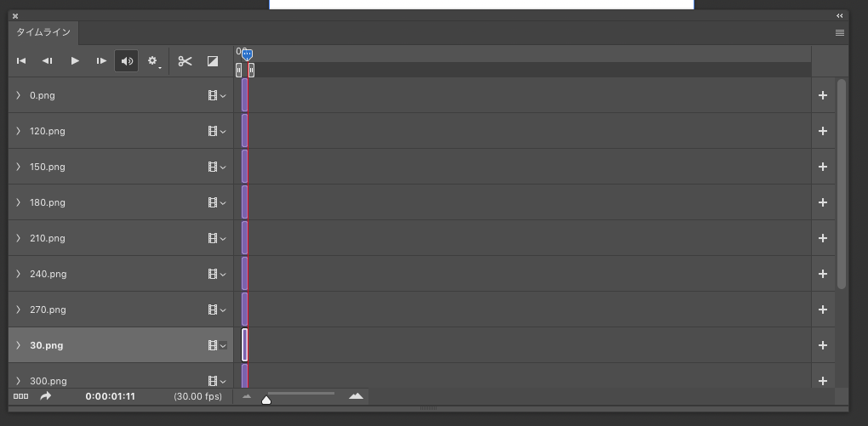The width and height of the screenshot is (868, 426).
Task: Expand the 210.png track
Action: click(x=18, y=238)
